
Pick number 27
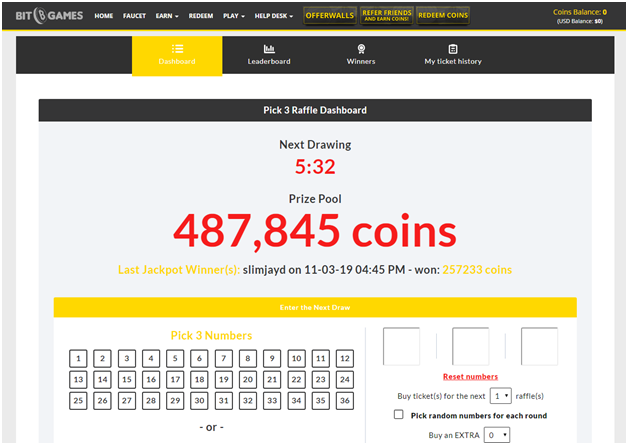(x=127, y=401)
